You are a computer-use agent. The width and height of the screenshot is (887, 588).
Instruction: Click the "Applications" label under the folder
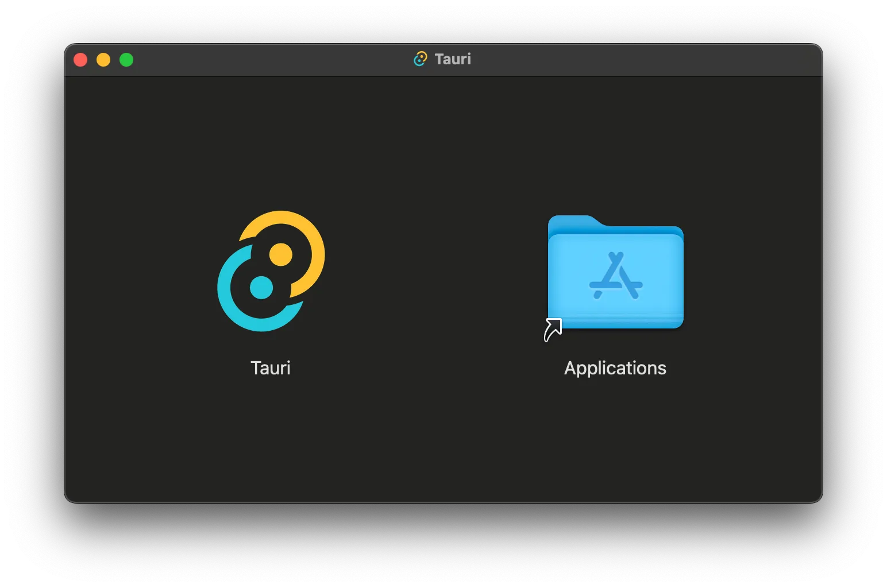(x=615, y=368)
